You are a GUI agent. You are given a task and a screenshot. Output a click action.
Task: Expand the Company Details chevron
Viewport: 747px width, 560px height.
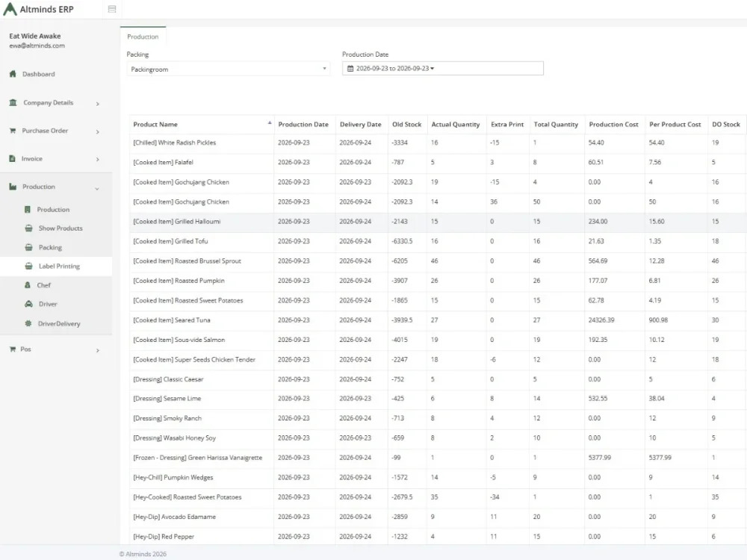click(x=98, y=103)
